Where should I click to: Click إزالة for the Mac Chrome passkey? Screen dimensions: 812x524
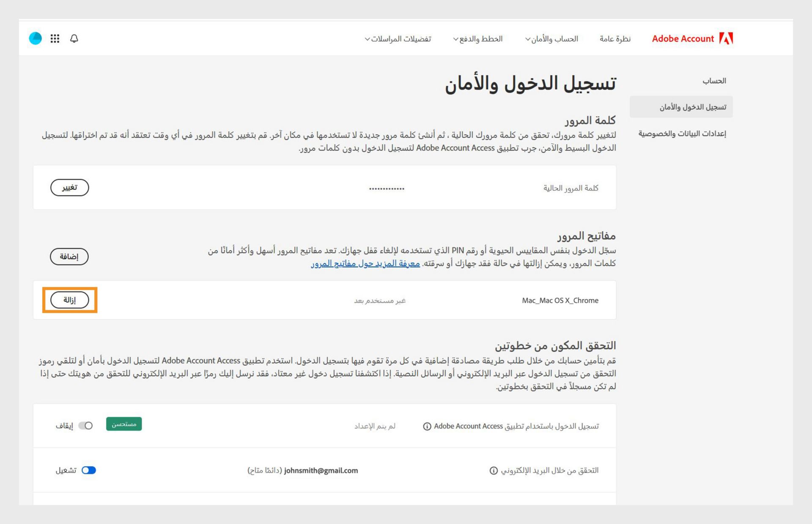(69, 300)
